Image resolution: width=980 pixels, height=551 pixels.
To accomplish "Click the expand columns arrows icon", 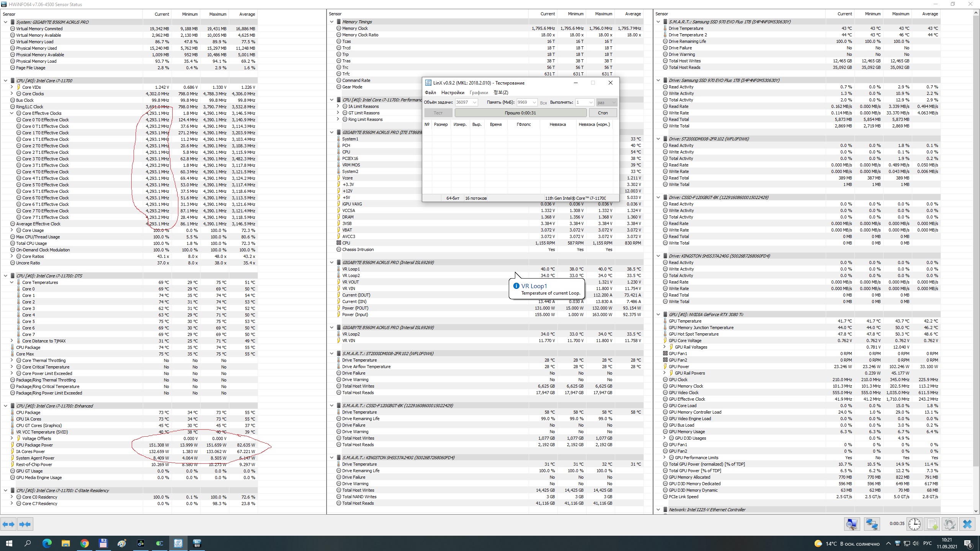I will tap(8, 524).
